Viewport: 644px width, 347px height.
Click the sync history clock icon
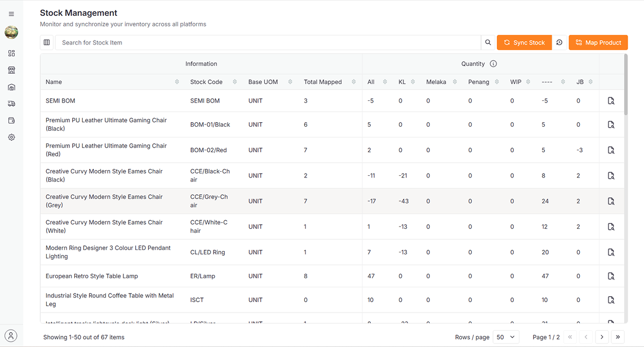coord(559,43)
